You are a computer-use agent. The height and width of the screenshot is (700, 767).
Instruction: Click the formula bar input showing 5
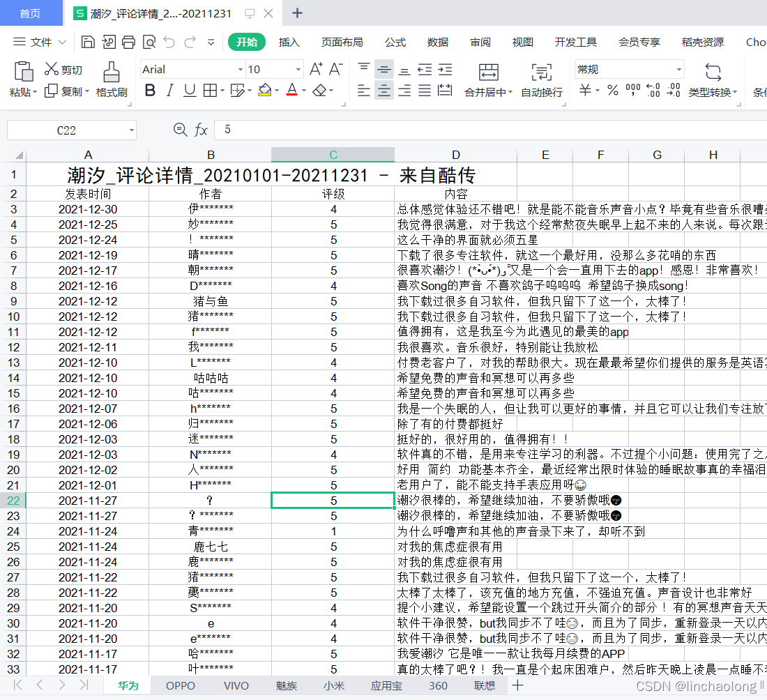(491, 130)
